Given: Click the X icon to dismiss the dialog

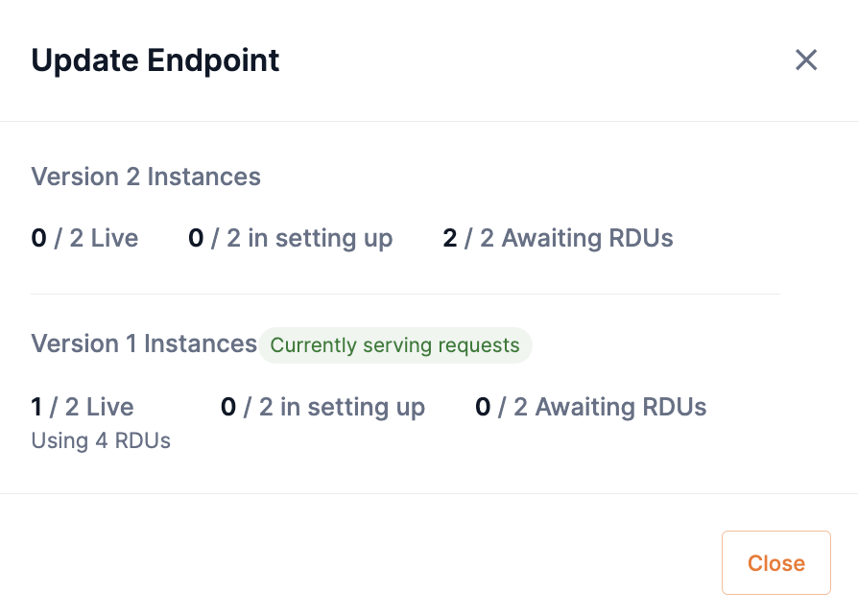Looking at the screenshot, I should tap(805, 59).
